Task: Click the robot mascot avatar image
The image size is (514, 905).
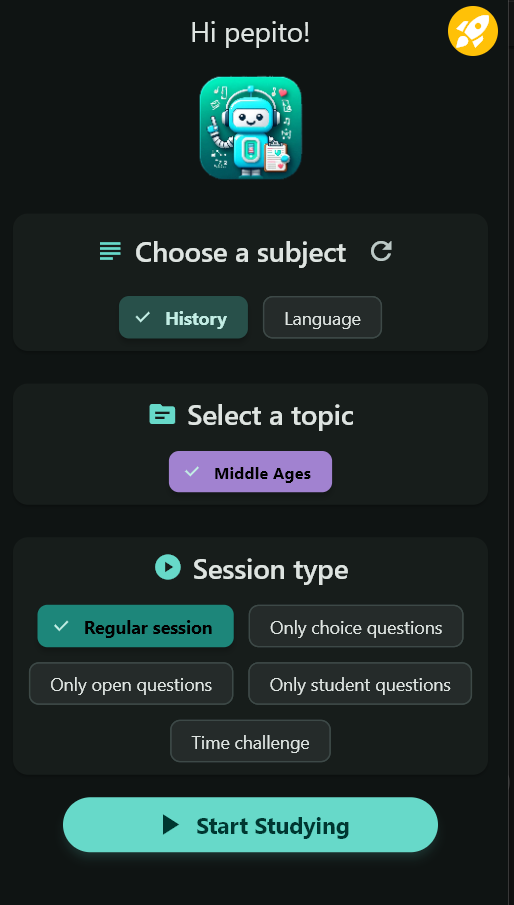Action: (x=250, y=128)
